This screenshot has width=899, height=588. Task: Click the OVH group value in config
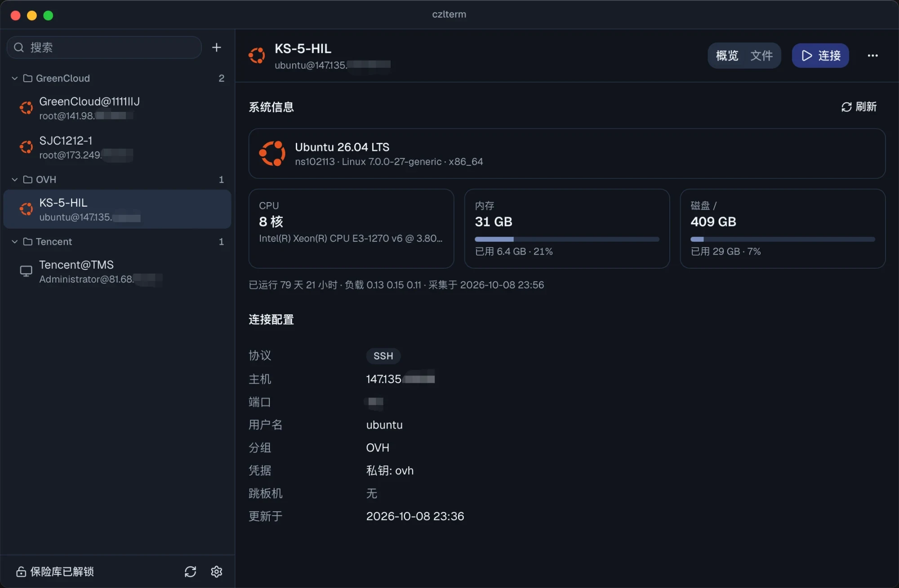click(378, 448)
